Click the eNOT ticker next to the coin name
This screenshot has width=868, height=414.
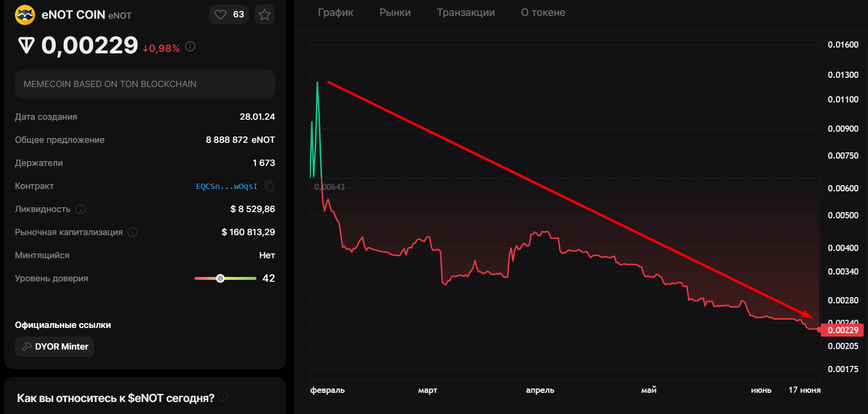pos(120,16)
